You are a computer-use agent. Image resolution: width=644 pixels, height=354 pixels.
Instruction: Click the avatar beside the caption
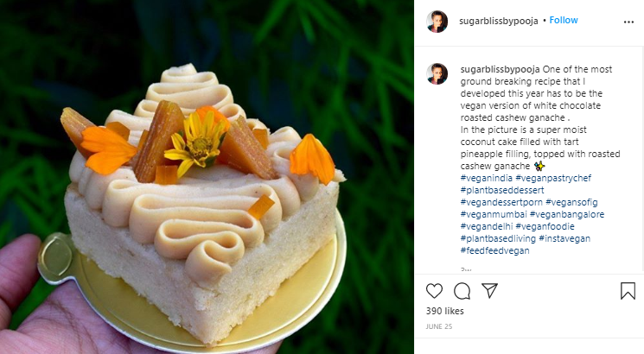tap(437, 73)
